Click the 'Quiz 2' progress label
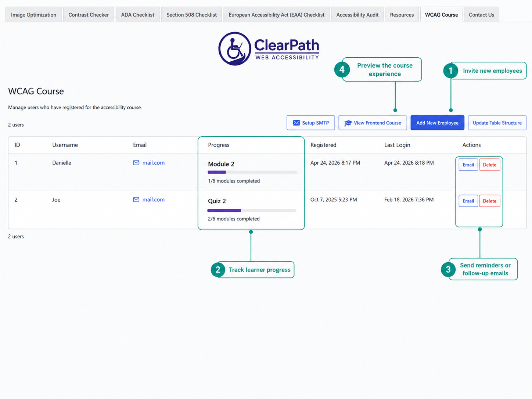This screenshot has height=399, width=532. point(217,201)
